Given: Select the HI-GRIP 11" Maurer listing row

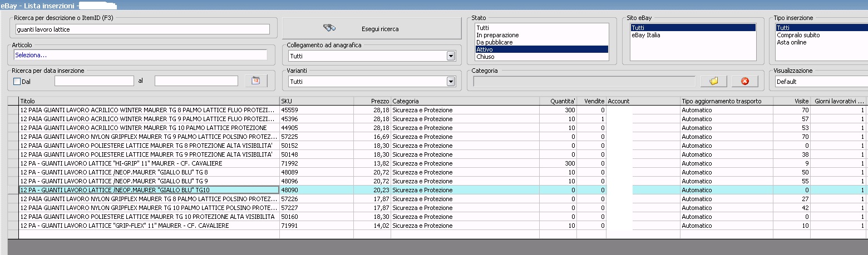Looking at the screenshot, I should [x=149, y=163].
